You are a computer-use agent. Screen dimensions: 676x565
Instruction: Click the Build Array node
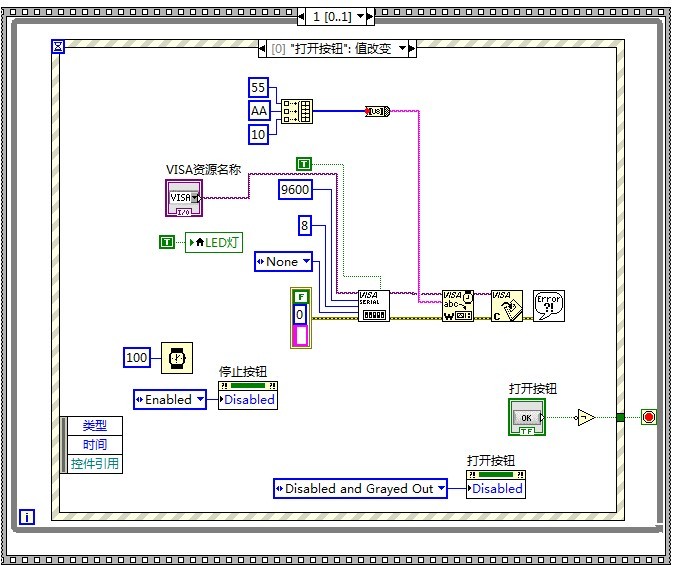[x=296, y=111]
